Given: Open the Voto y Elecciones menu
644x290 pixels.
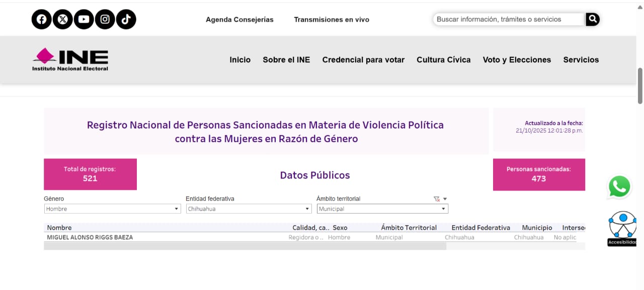Looking at the screenshot, I should click(x=517, y=60).
